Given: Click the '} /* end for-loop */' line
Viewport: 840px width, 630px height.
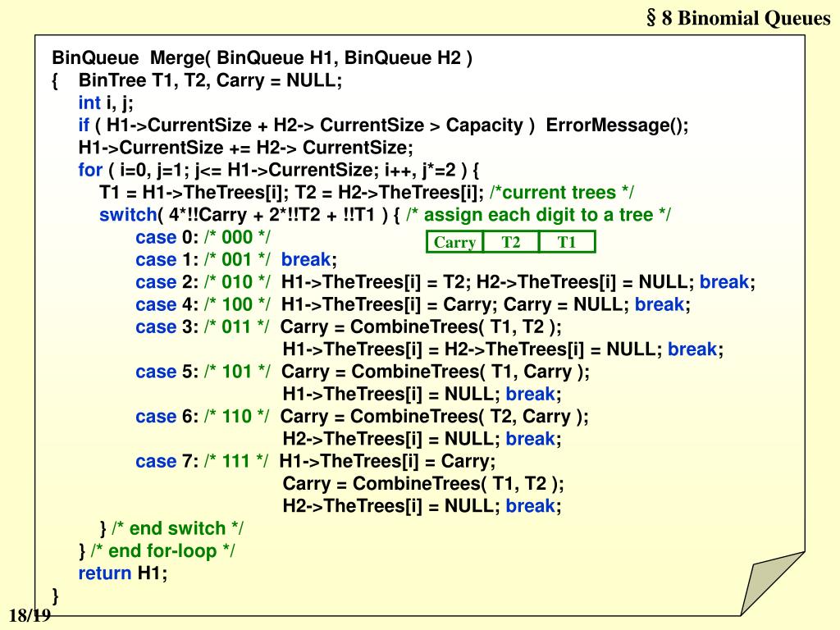Looking at the screenshot, I should pyautogui.click(x=157, y=551).
